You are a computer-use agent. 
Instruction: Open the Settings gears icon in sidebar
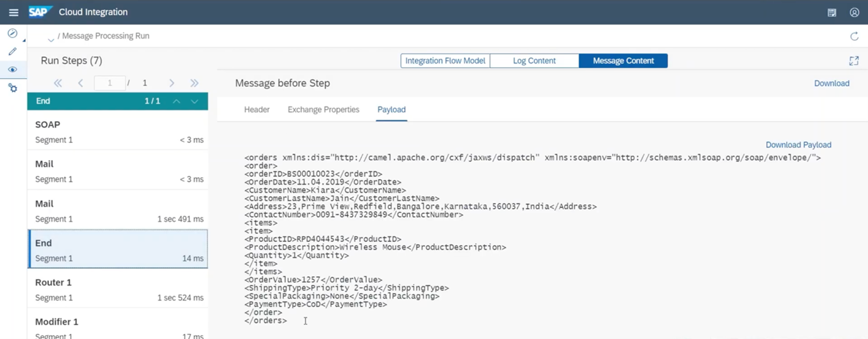click(13, 88)
